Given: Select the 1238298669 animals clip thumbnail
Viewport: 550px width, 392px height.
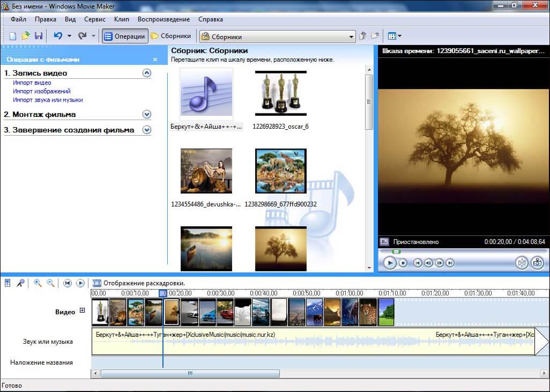Looking at the screenshot, I should (280, 171).
